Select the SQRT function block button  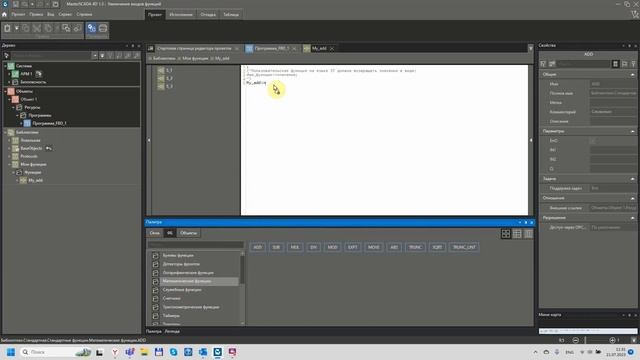437,247
